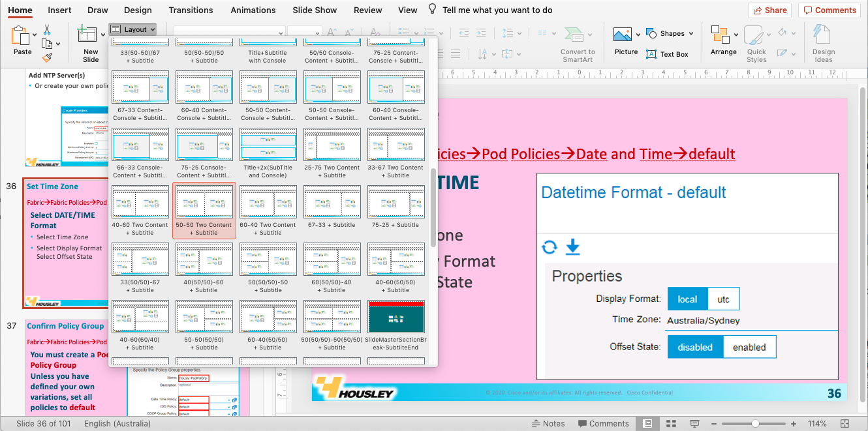Open the Comments panel
The height and width of the screenshot is (431, 868).
click(x=829, y=10)
